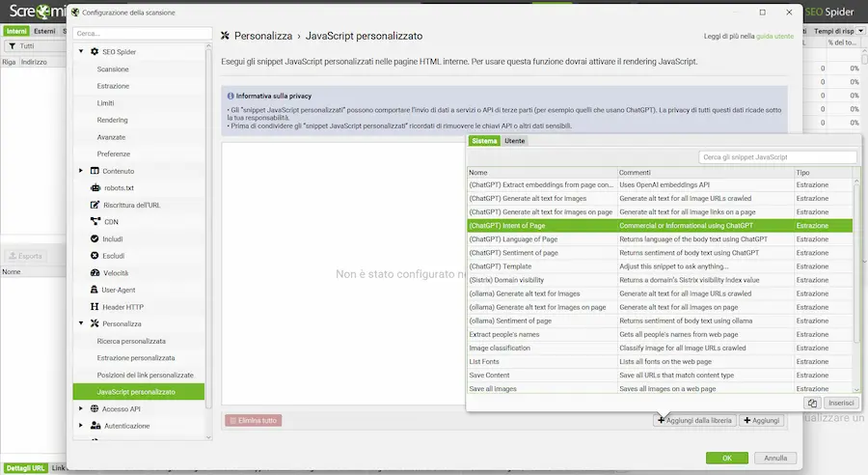Image resolution: width=868 pixels, height=475 pixels.
Task: Open the Tempi di risp dropdown arrow
Action: (x=861, y=31)
